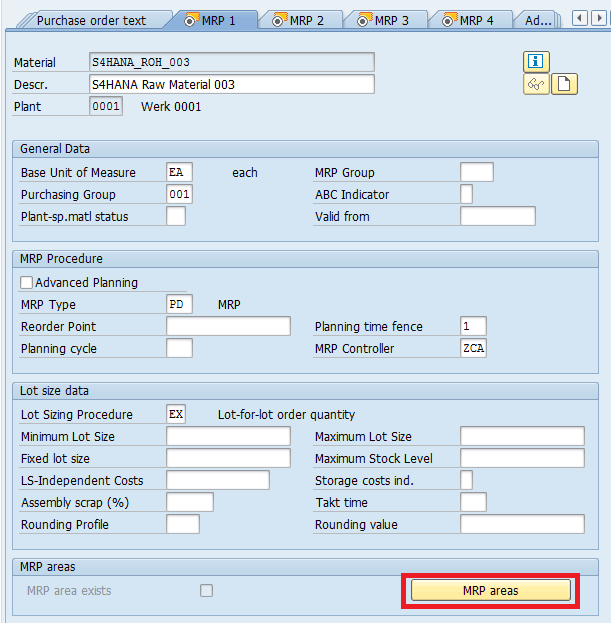
Task: Select the MRP 1 tab
Action: point(211,20)
